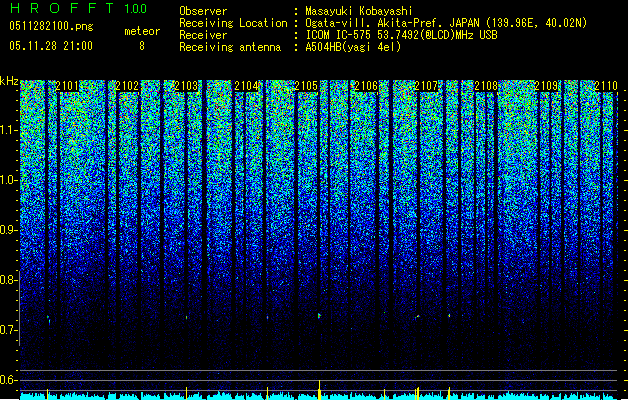Click the 2105 time marker

[x=306, y=86]
